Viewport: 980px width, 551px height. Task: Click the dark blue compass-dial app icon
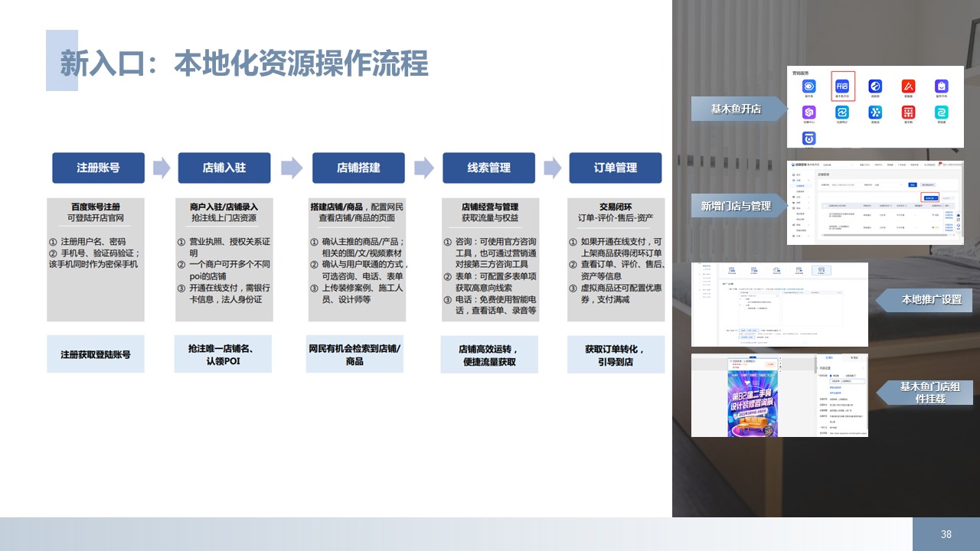click(x=875, y=86)
